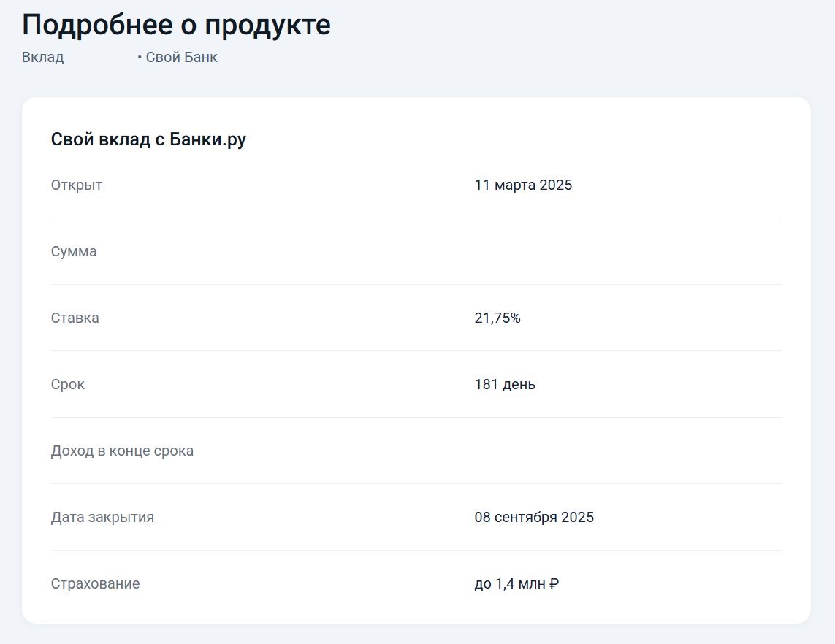This screenshot has height=644, width=835.
Task: Click the Подробнее о продукте page heading
Action: pyautogui.click(x=176, y=25)
